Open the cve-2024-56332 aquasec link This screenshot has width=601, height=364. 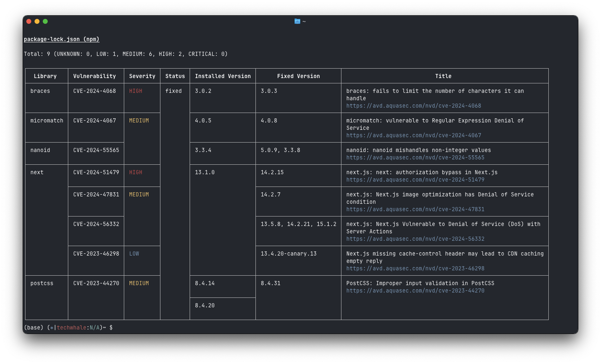coord(415,239)
